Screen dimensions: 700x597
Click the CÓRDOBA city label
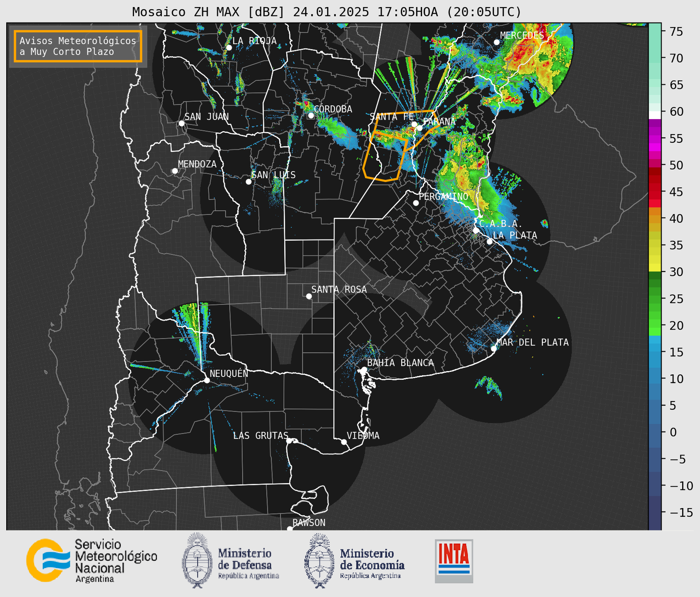(333, 109)
